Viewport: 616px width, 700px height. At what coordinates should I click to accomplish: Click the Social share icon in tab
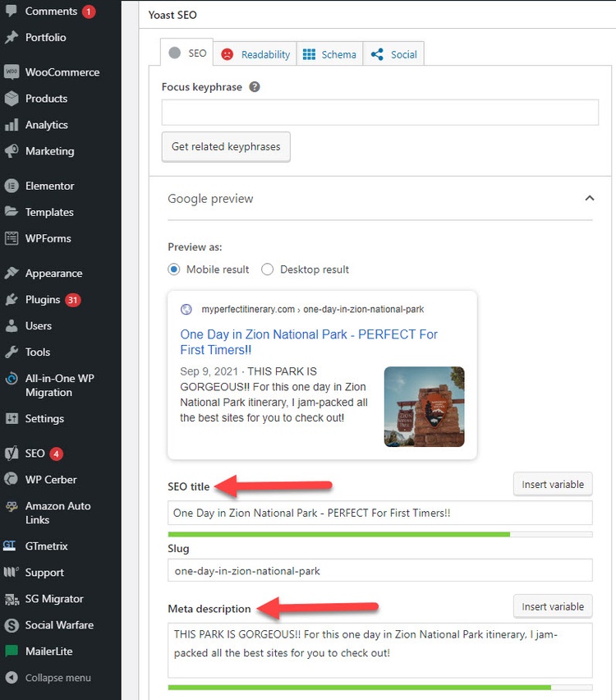pyautogui.click(x=377, y=54)
